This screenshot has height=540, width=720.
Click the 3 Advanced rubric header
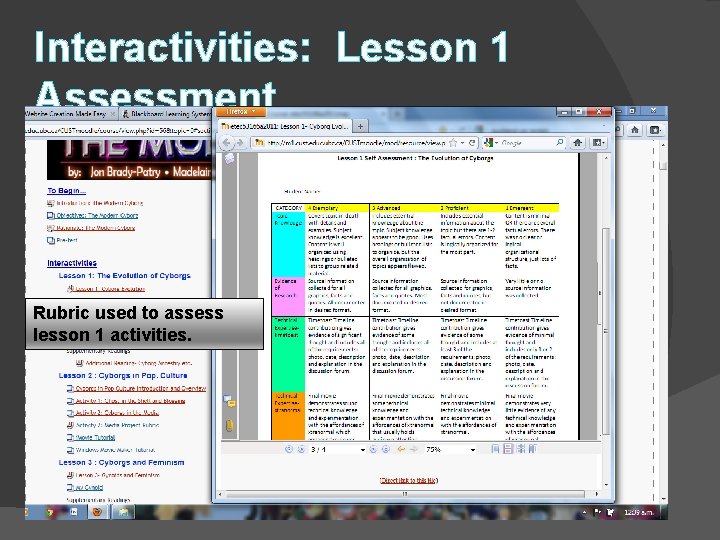coord(404,208)
